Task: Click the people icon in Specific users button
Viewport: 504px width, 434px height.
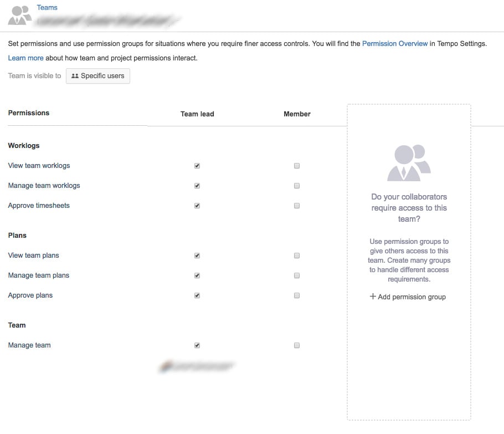Action: [75, 76]
